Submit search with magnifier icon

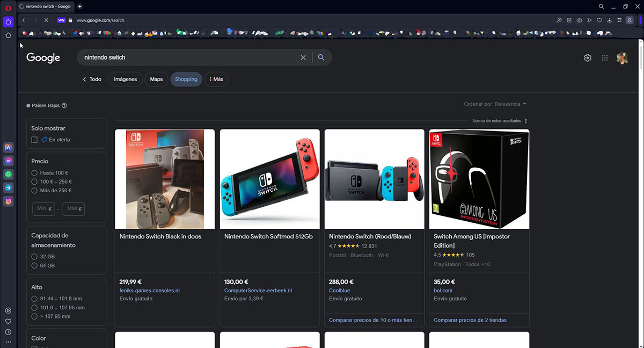[x=321, y=57]
